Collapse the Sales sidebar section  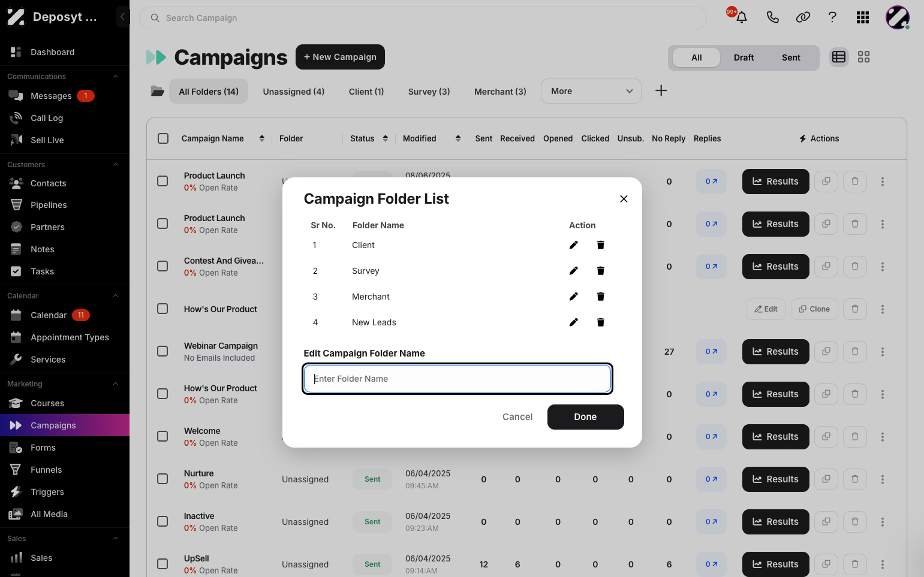[x=116, y=539]
